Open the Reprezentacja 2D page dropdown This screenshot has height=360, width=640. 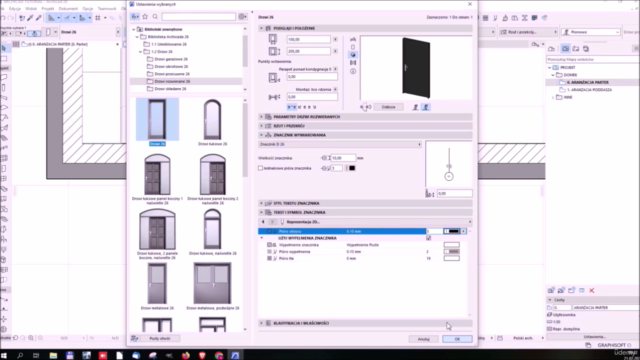[x=375, y=222]
